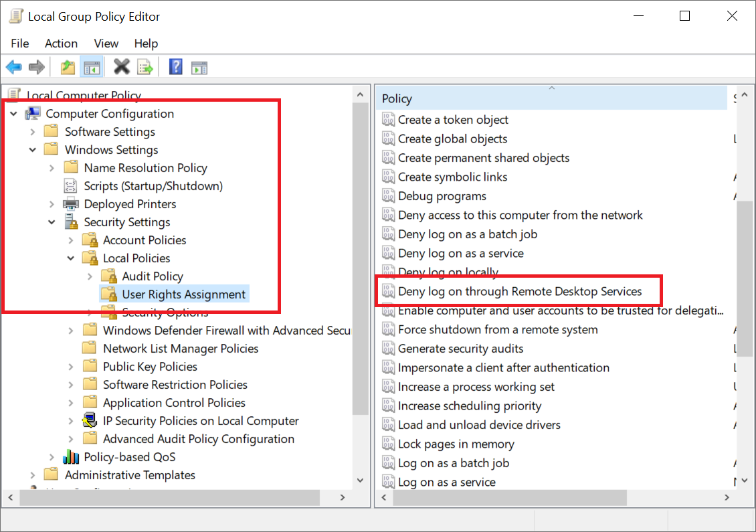This screenshot has width=756, height=532.
Task: Click the Export List toolbar icon
Action: point(145,67)
